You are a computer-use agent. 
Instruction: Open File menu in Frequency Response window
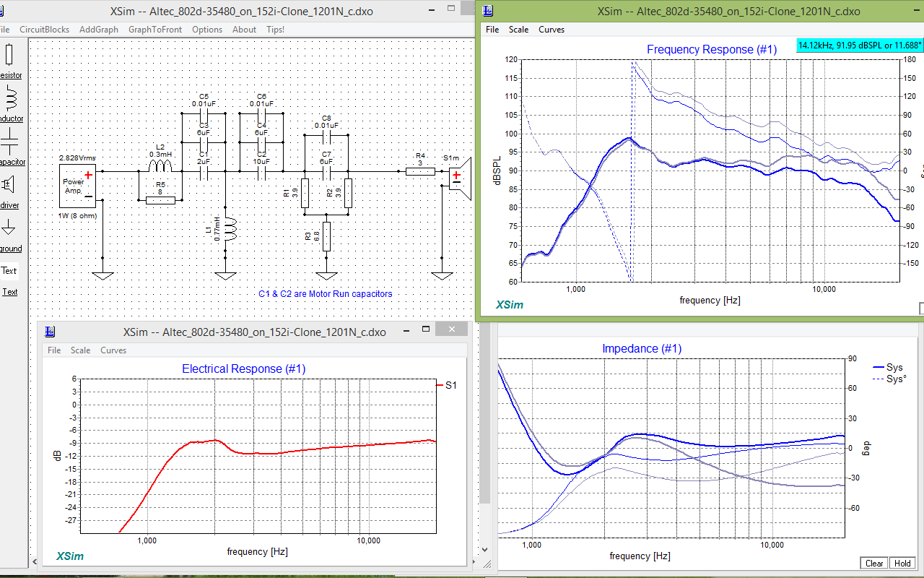(x=492, y=30)
